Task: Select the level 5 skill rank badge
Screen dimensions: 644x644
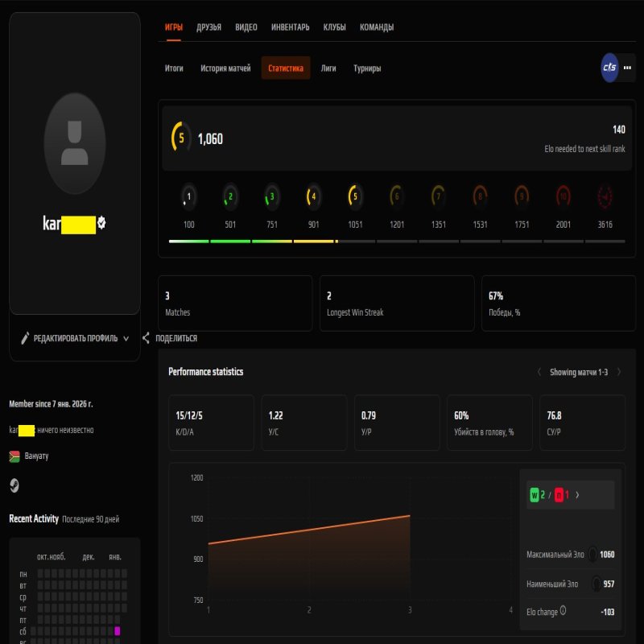Action: (x=354, y=196)
